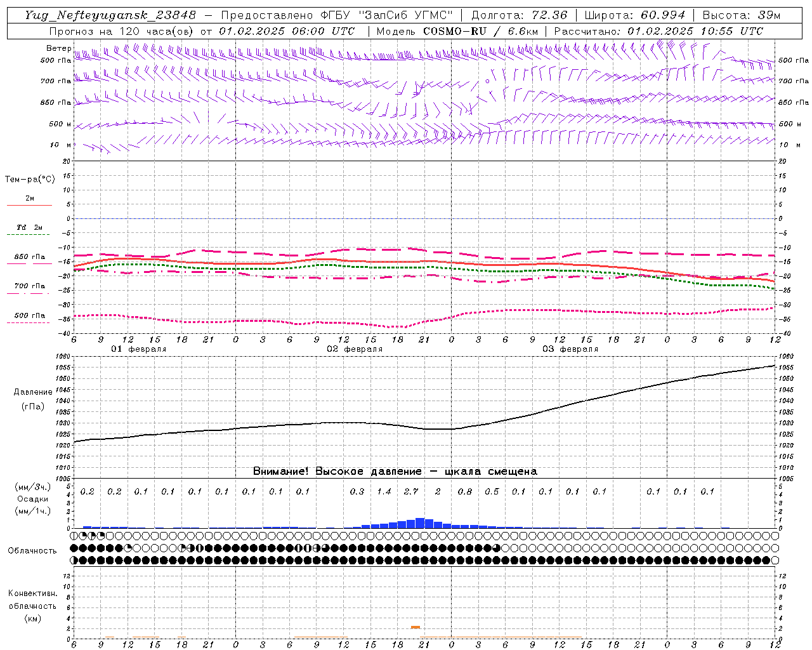Click the tallest blue precipitation bar
Viewport: 812px width, 650px height.
[x=420, y=523]
